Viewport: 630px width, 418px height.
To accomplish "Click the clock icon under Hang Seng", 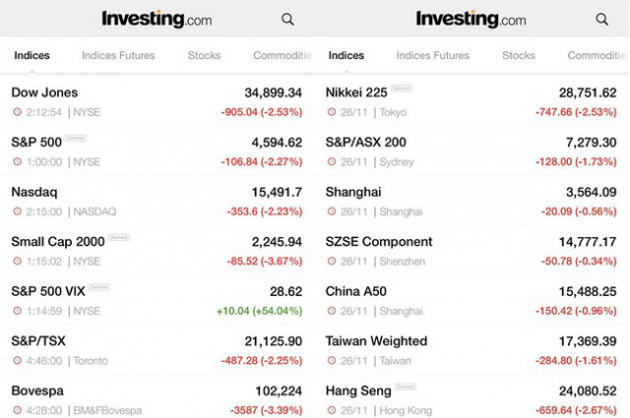I will [331, 410].
